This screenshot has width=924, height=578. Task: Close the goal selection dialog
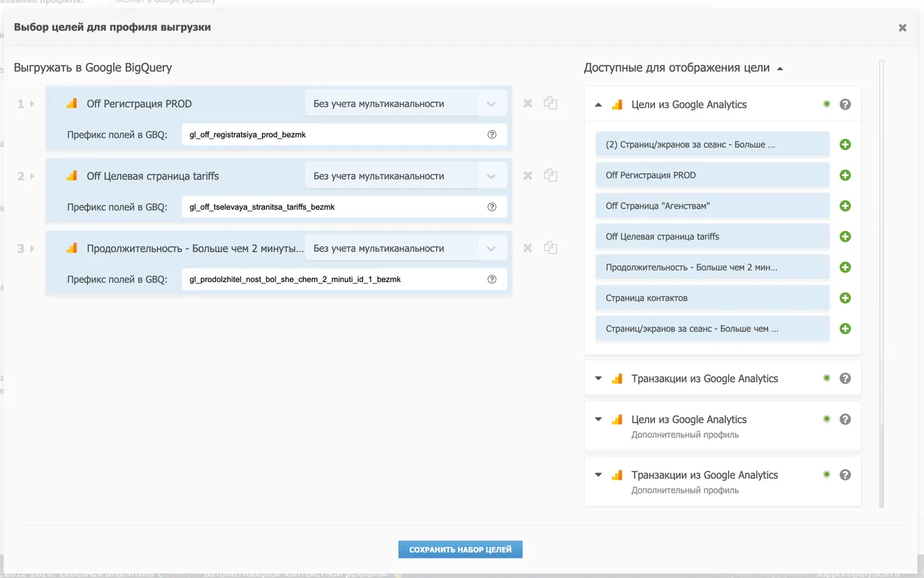tap(902, 28)
